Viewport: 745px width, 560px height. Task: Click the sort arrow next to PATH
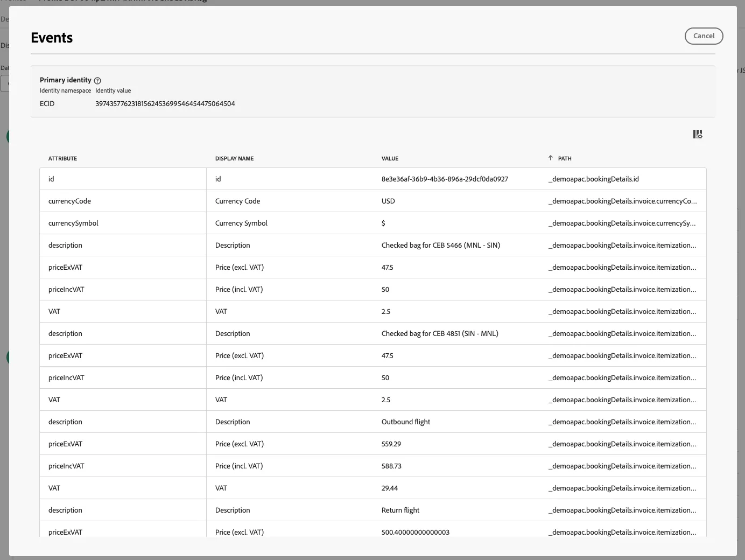pos(550,158)
